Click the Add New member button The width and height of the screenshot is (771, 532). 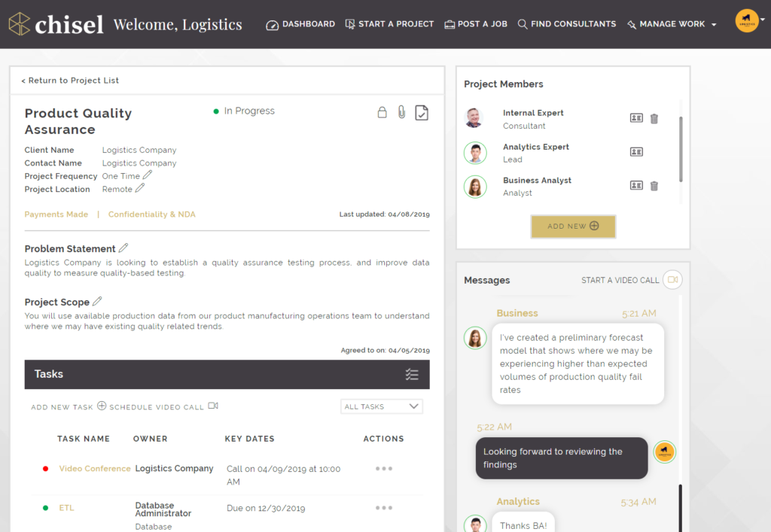tap(573, 226)
